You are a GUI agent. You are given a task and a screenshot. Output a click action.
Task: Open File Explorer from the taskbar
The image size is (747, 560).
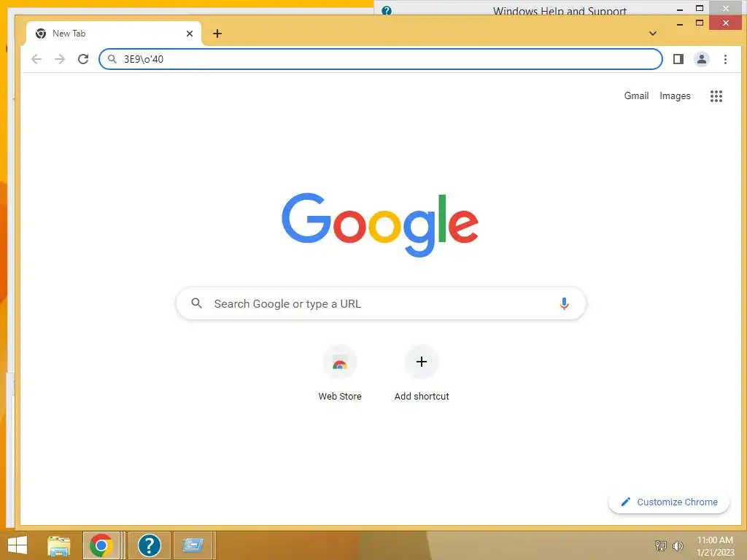(58, 545)
